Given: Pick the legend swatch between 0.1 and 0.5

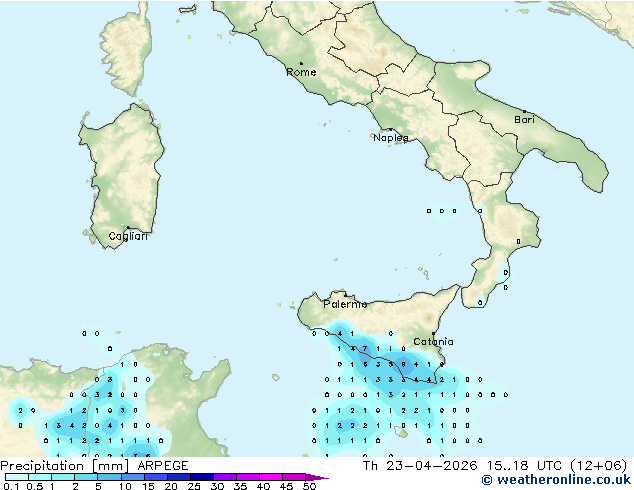Looking at the screenshot, I should point(17,477).
